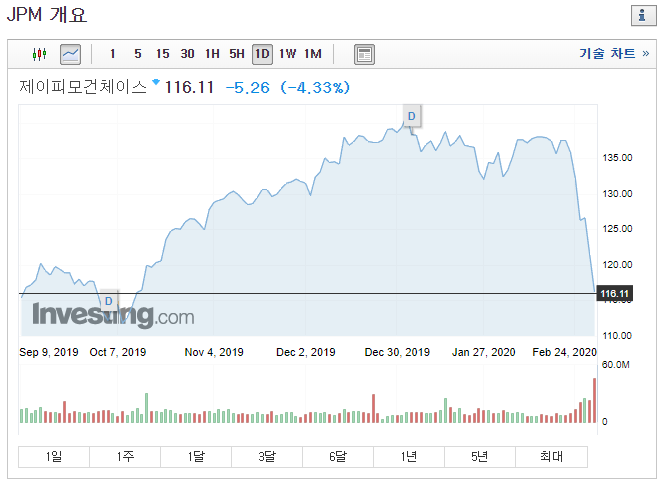The width and height of the screenshot is (665, 487).
Task: Set interval to 1 minute
Action: pos(112,54)
